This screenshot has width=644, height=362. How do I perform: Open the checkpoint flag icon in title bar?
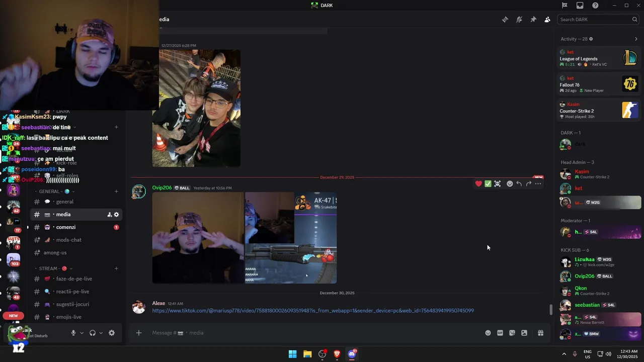[565, 6]
